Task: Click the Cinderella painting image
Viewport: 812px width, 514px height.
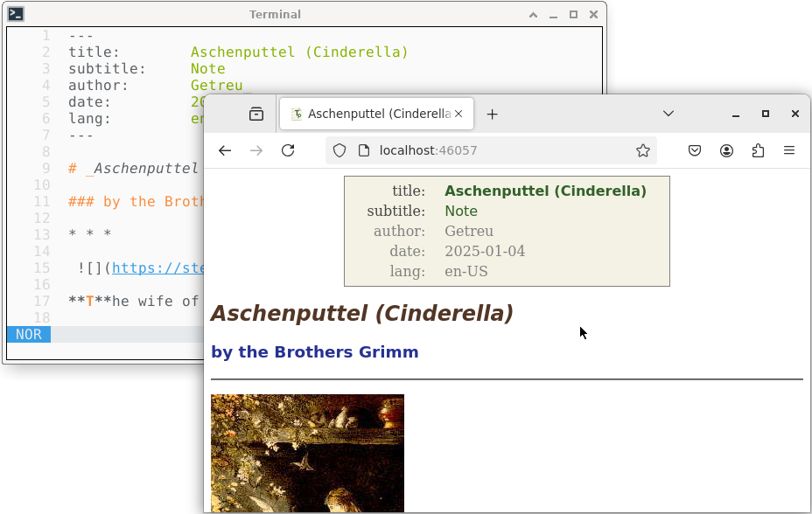Action: 307,452
